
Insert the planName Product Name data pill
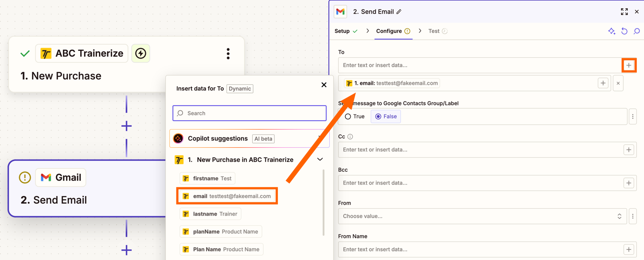coord(221,232)
